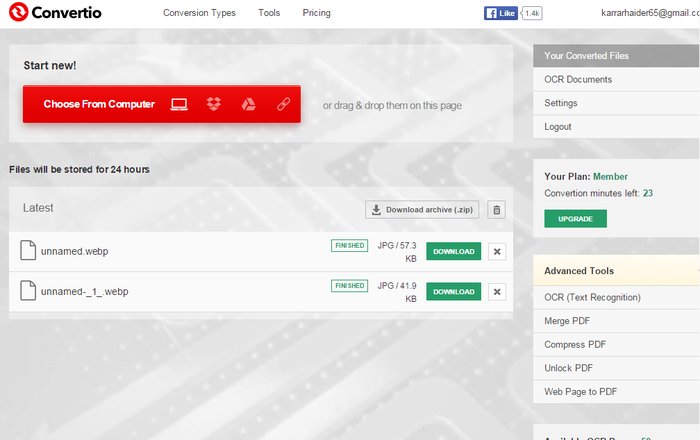Choose files from computer laptop icon
Viewport: 700px width, 440px height.
179,104
